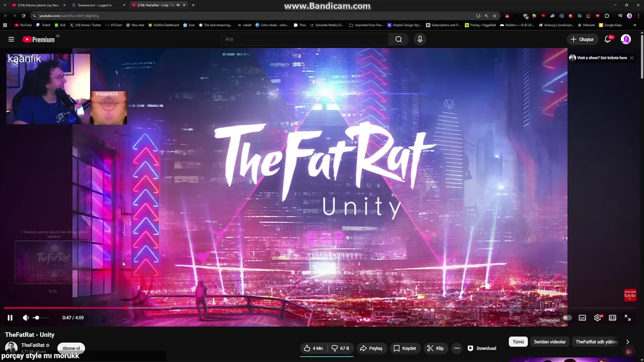Go to the YouTube Premium home logo
The image size is (644, 362).
click(38, 39)
